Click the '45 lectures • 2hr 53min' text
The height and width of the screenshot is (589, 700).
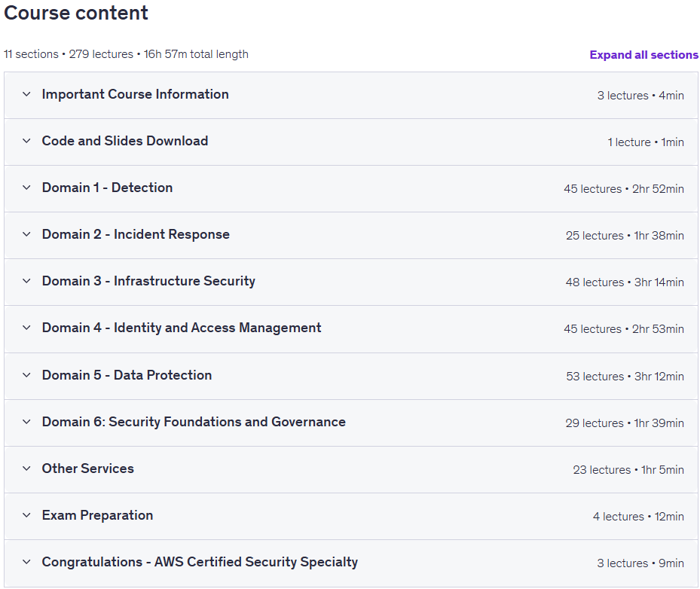(x=624, y=329)
